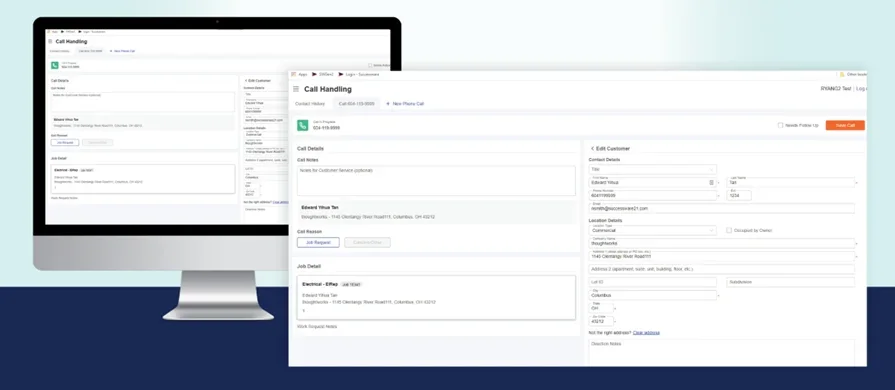Click the Email input field

point(721,208)
